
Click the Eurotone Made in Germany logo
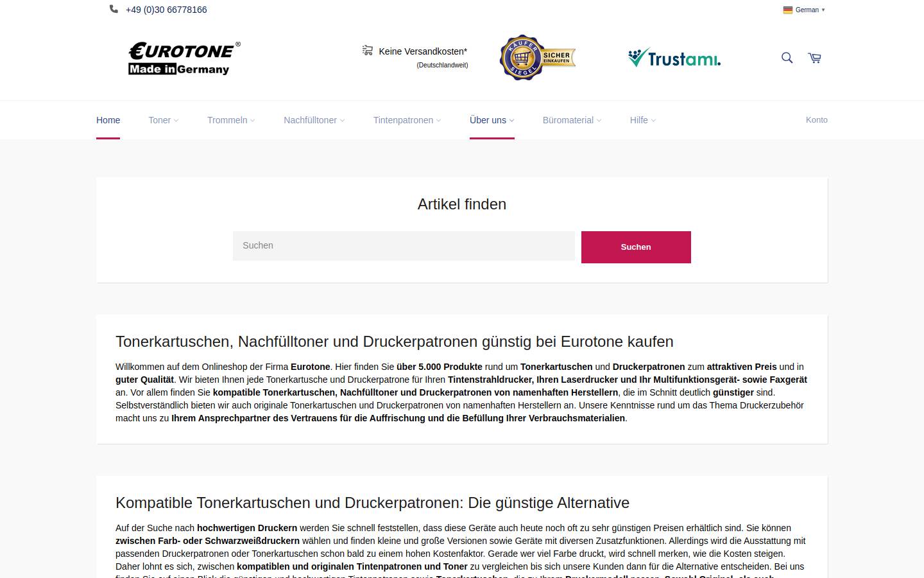[184, 58]
